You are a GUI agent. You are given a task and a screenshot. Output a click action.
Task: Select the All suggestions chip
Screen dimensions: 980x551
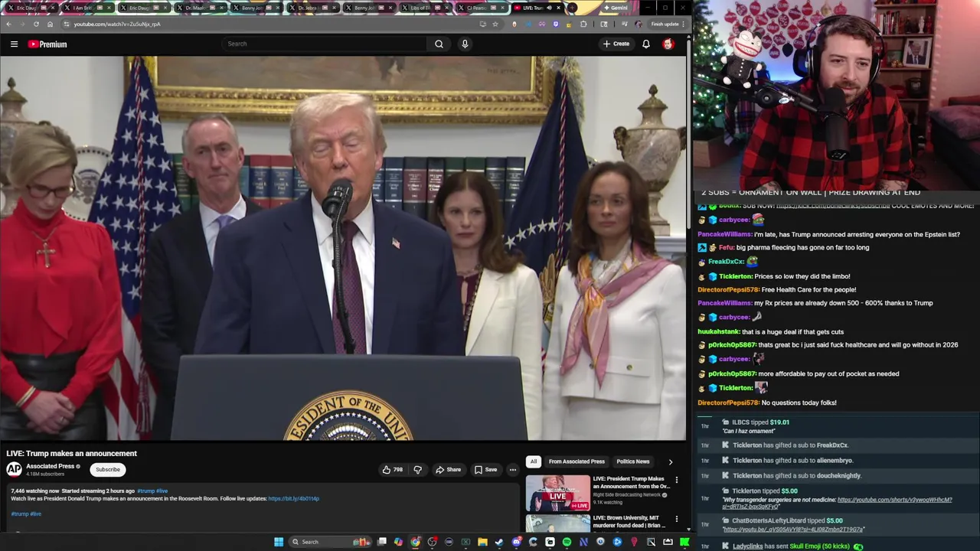pyautogui.click(x=534, y=461)
